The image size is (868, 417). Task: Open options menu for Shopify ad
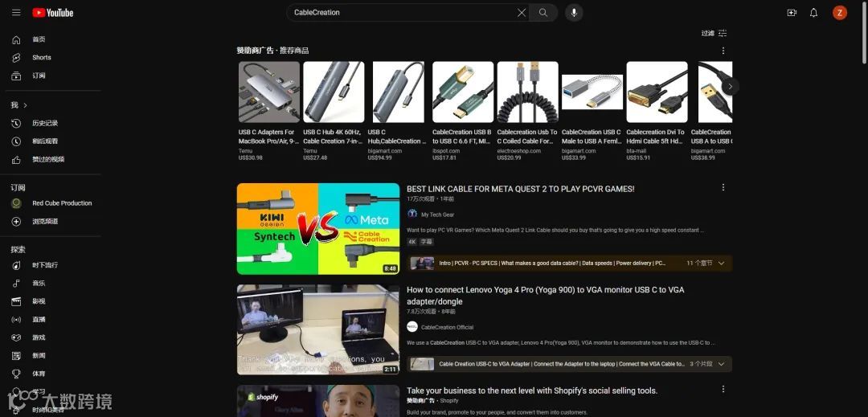[723, 390]
